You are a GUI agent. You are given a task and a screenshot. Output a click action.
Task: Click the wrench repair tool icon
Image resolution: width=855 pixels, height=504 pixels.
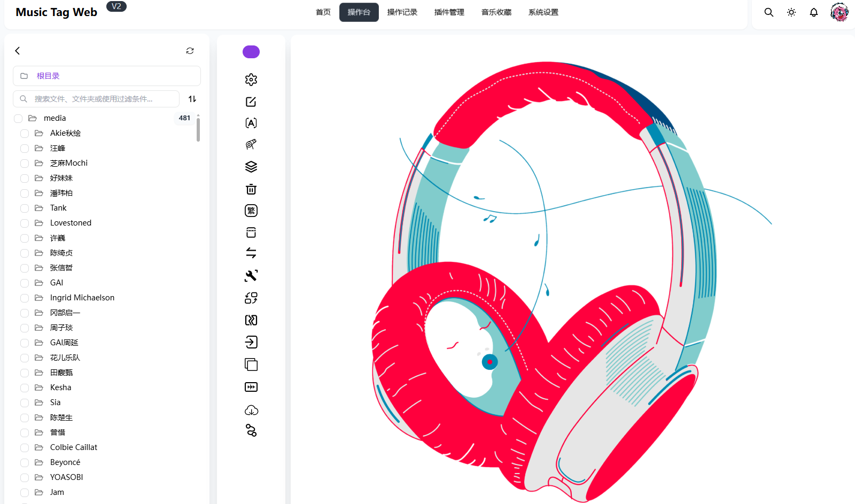251,275
